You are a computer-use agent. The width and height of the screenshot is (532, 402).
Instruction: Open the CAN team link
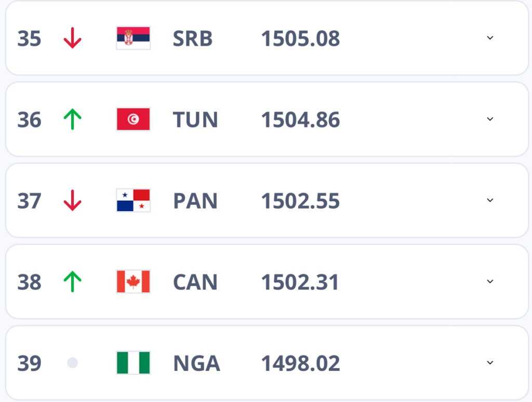click(x=195, y=282)
